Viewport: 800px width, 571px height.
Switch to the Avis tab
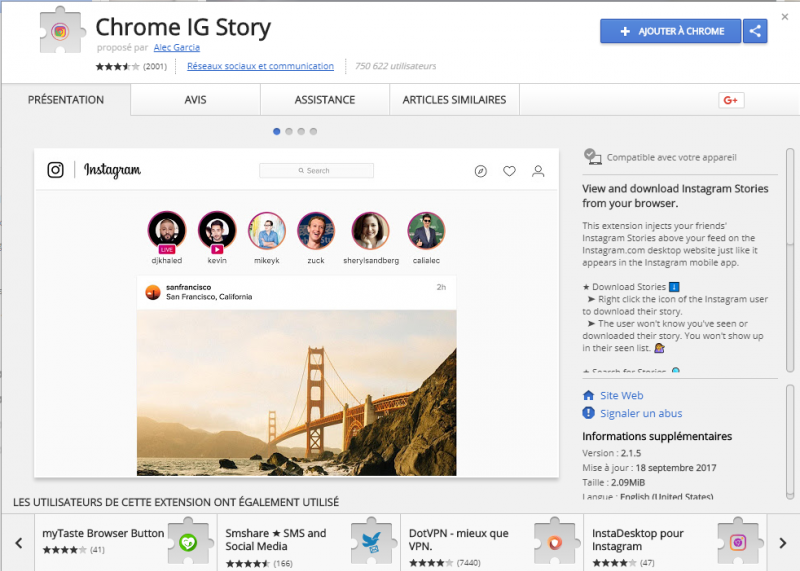(195, 100)
